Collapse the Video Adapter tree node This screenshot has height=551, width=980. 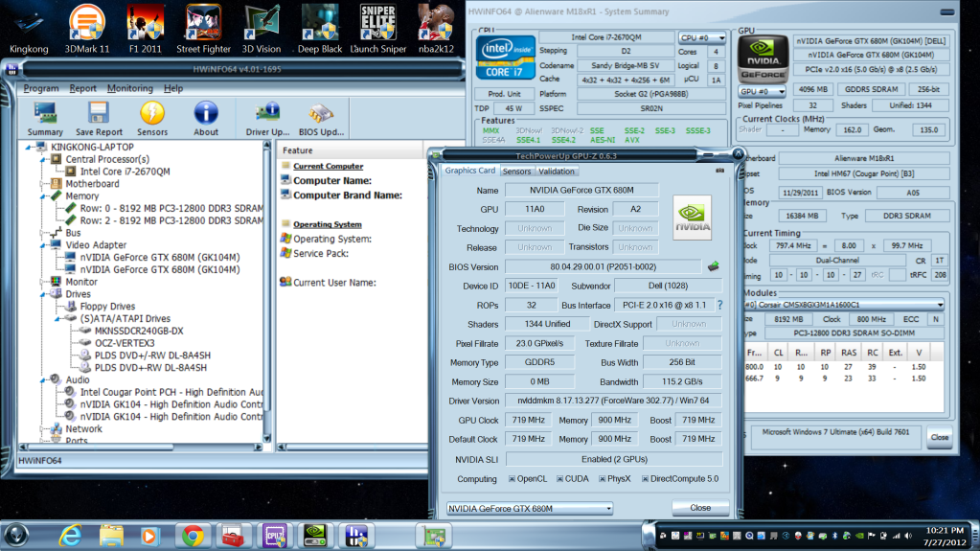coord(43,245)
